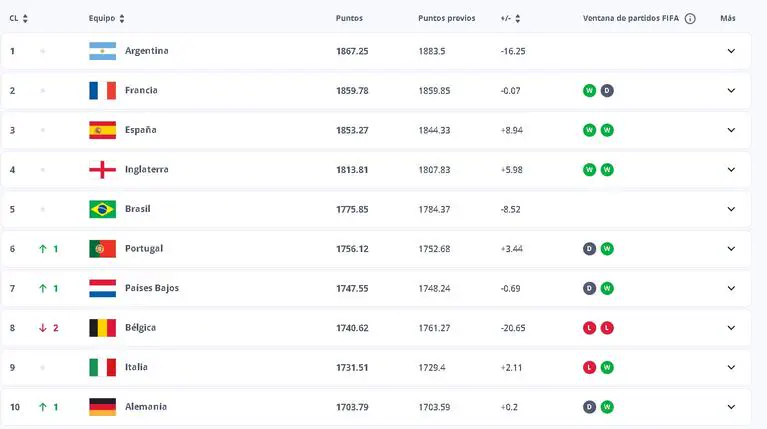
Task: Select Alemania's points value 1703.79
Action: point(352,407)
